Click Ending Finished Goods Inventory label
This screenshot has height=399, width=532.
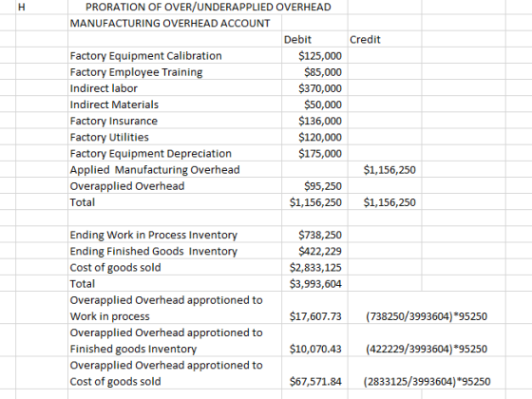[x=154, y=251]
